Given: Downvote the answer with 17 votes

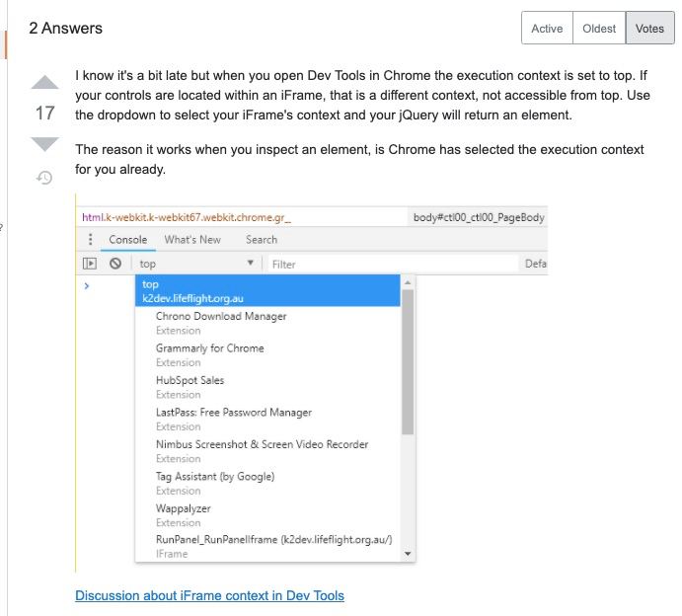Looking at the screenshot, I should click(44, 144).
